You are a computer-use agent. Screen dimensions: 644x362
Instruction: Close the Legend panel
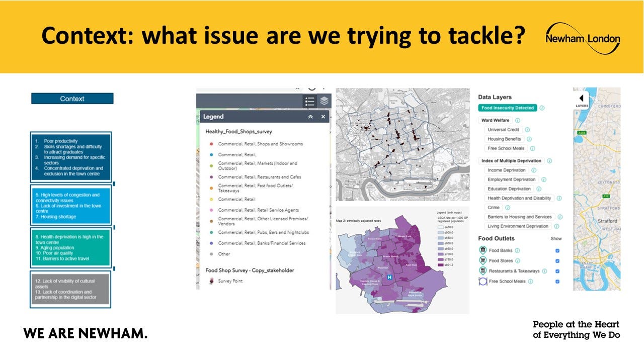(323, 117)
